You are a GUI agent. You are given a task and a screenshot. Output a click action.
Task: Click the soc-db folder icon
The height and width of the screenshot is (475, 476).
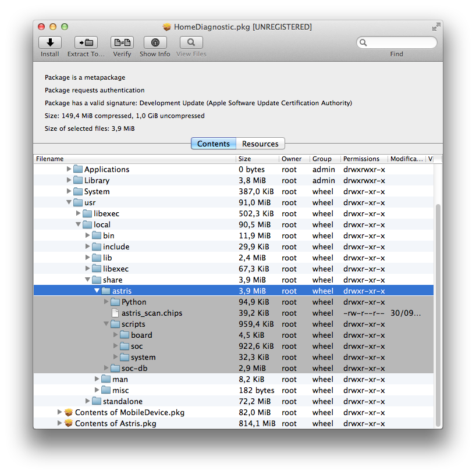pyautogui.click(x=115, y=368)
